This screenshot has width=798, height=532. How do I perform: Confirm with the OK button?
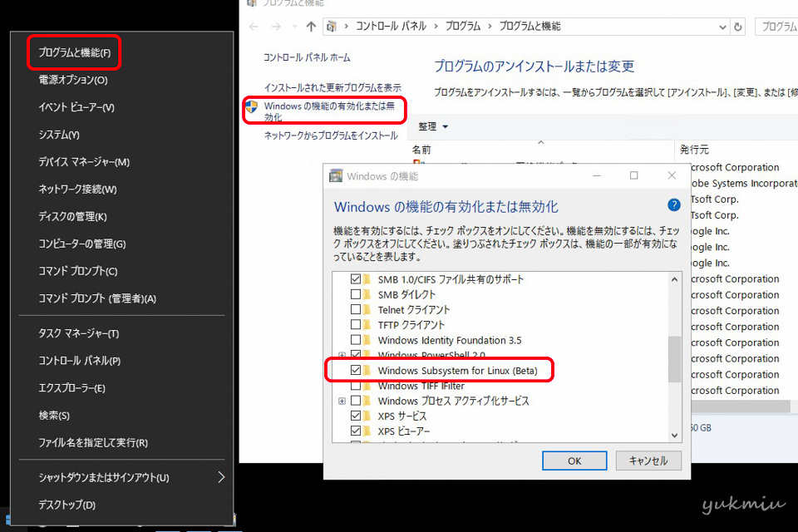(x=574, y=461)
